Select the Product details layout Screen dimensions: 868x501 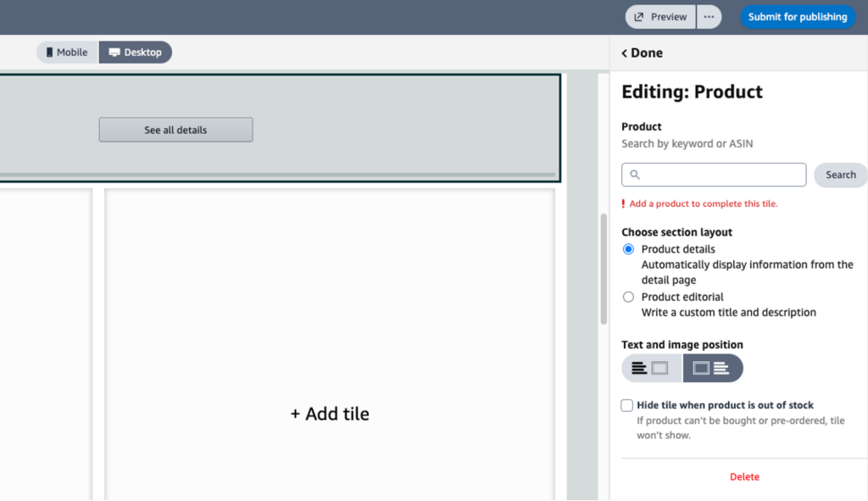(x=628, y=249)
